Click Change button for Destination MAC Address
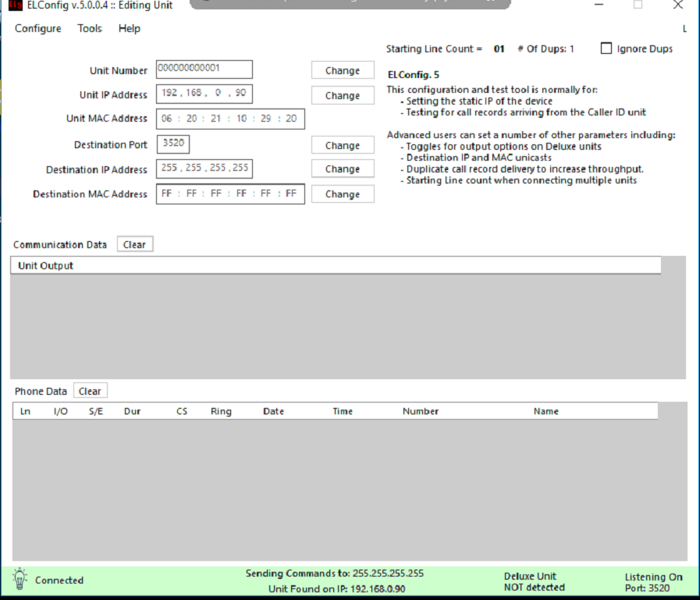 point(343,194)
